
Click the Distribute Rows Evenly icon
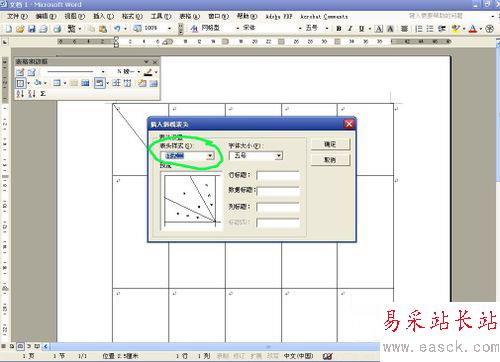pos(116,83)
